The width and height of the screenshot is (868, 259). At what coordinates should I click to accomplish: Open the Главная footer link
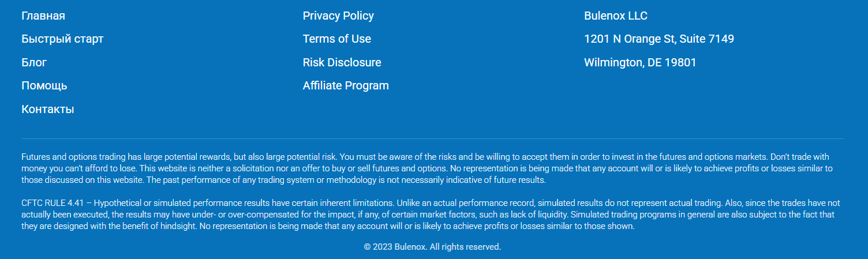pos(43,16)
